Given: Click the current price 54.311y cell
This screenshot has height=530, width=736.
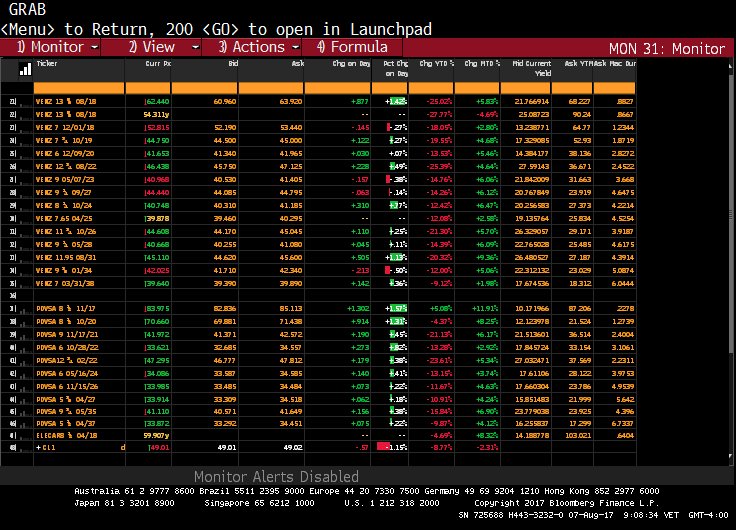Looking at the screenshot, I should 156,115.
